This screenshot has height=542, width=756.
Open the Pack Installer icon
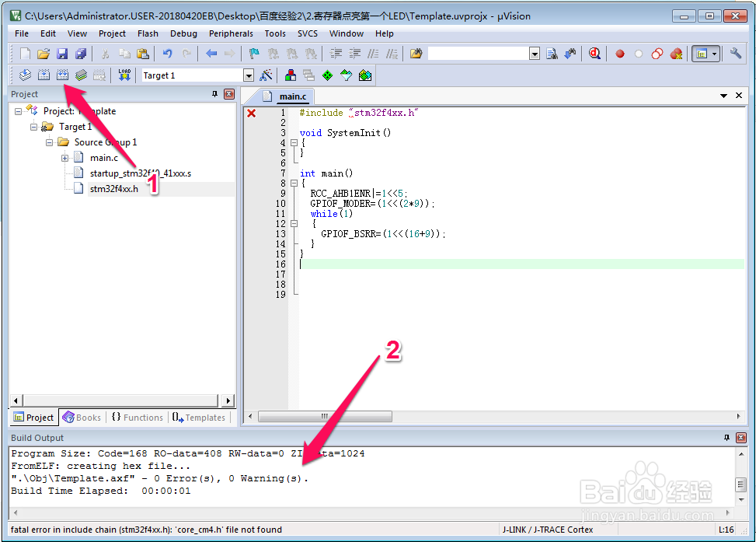tap(365, 75)
